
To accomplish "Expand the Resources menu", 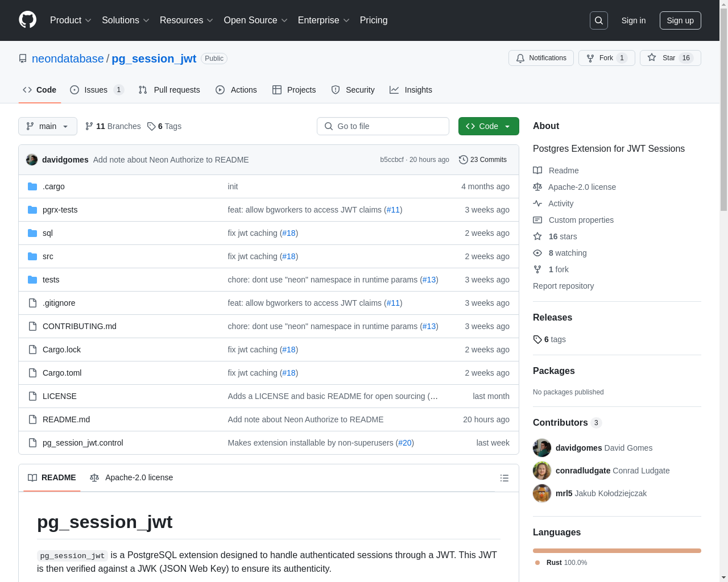I will [187, 20].
